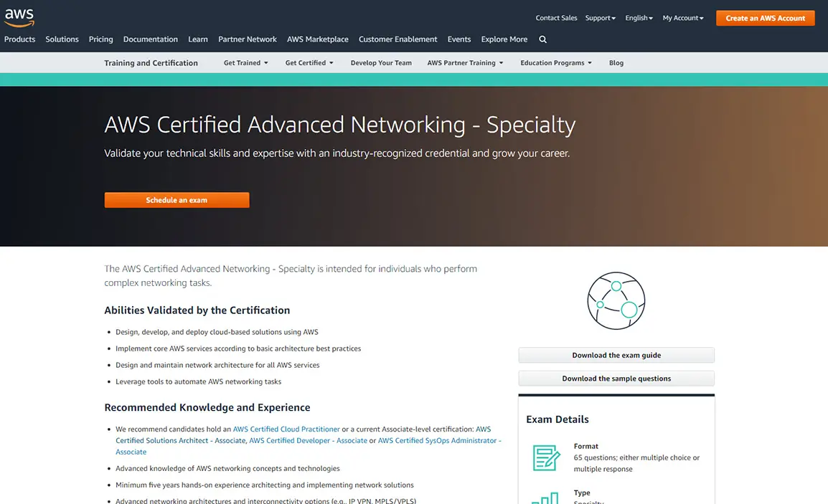Open the Solutions menu
The width and height of the screenshot is (828, 504).
[x=62, y=39]
